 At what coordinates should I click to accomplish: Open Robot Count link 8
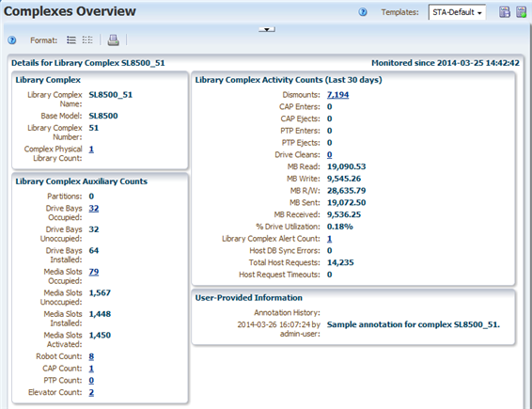[x=91, y=356]
